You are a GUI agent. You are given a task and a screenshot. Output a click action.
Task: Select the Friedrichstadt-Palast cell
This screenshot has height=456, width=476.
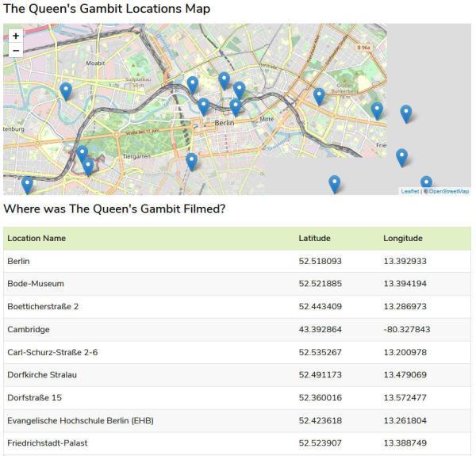pos(48,443)
